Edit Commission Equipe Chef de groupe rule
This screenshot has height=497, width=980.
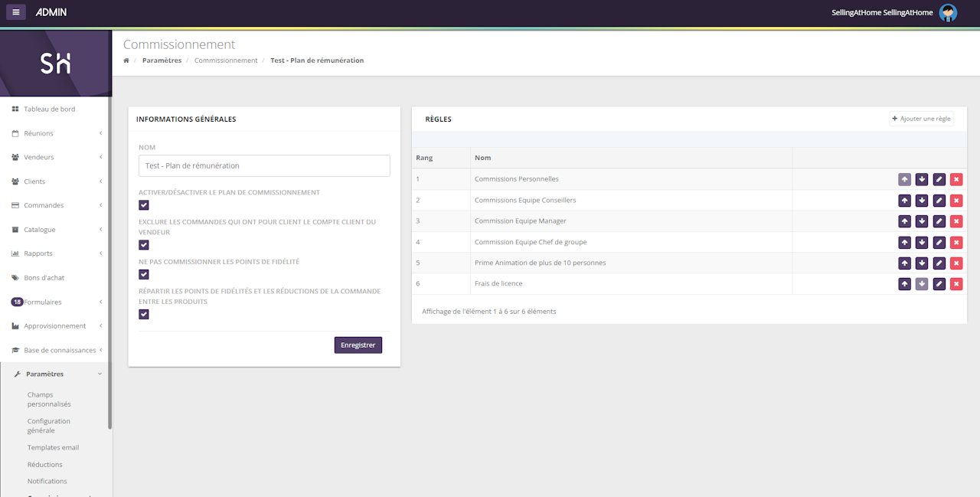[x=939, y=242]
